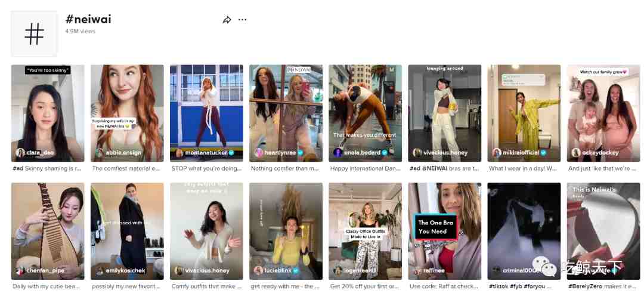Open the three-dot more options menu

(x=243, y=20)
